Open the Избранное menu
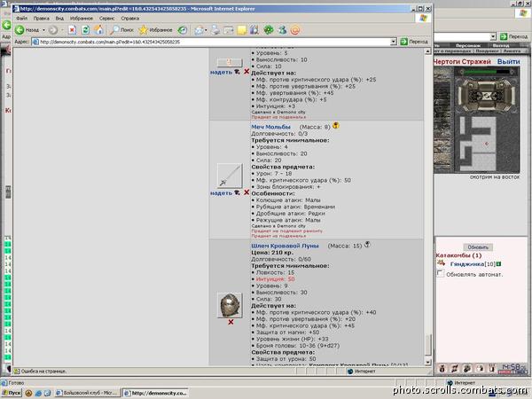 point(82,19)
